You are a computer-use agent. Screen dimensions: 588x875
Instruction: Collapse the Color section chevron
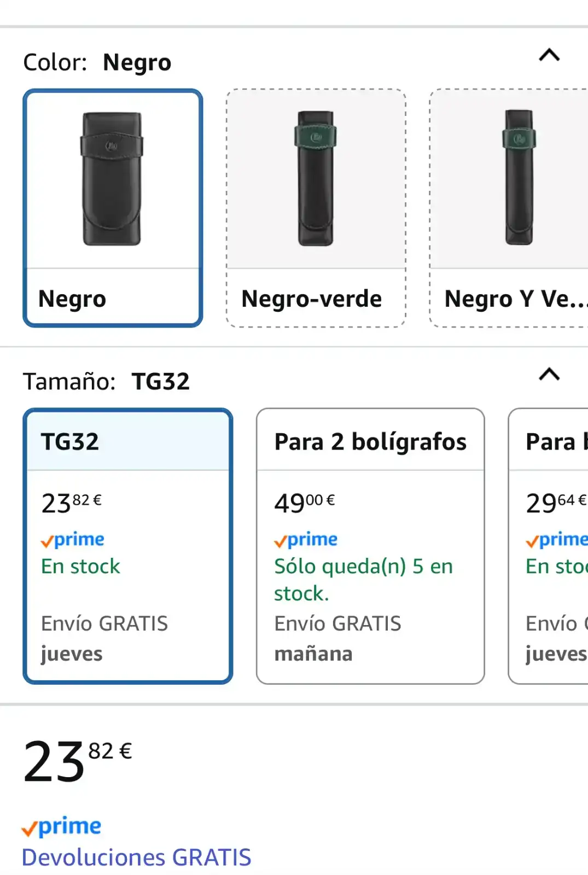coord(549,55)
